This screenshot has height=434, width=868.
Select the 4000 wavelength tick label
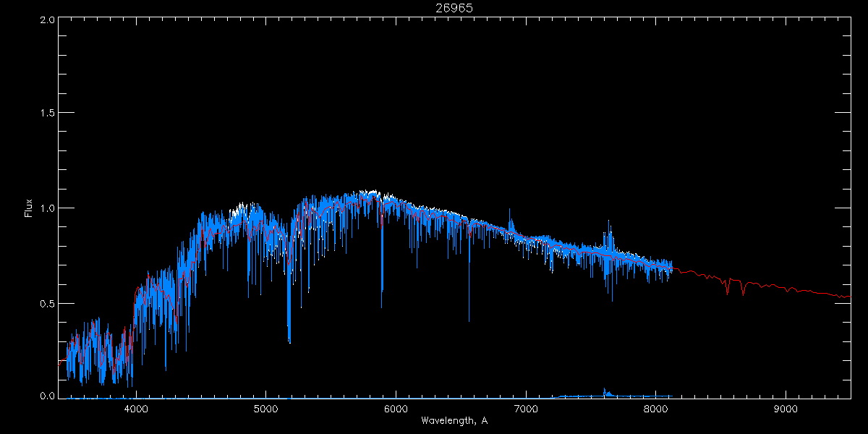click(135, 409)
